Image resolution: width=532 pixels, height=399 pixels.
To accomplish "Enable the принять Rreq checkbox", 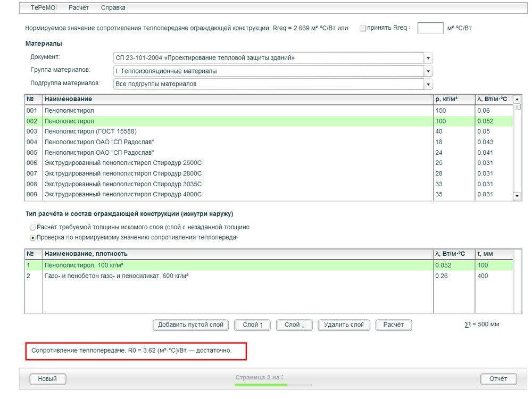I will point(363,28).
